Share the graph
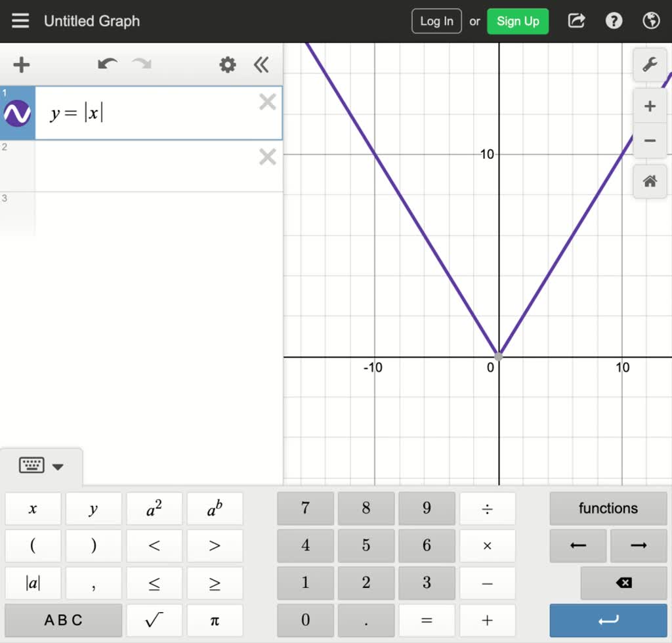Image resolution: width=672 pixels, height=643 pixels. coord(576,20)
